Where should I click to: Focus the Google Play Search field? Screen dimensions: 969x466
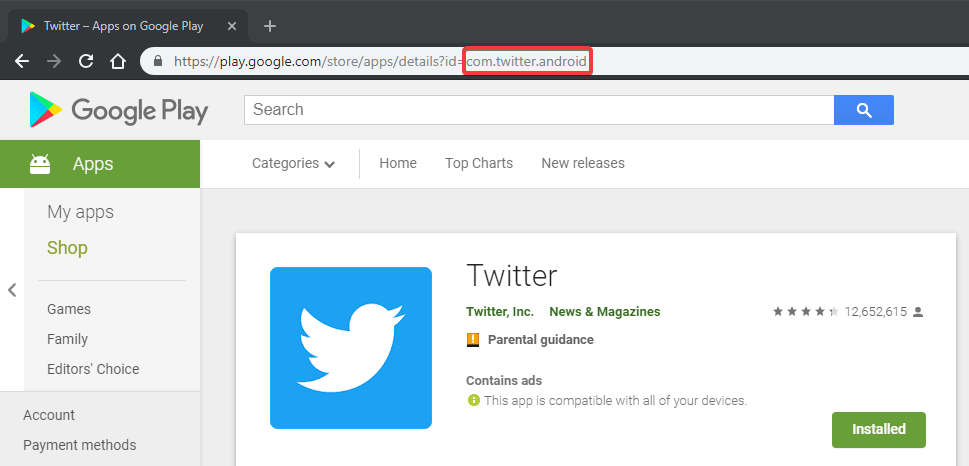539,110
